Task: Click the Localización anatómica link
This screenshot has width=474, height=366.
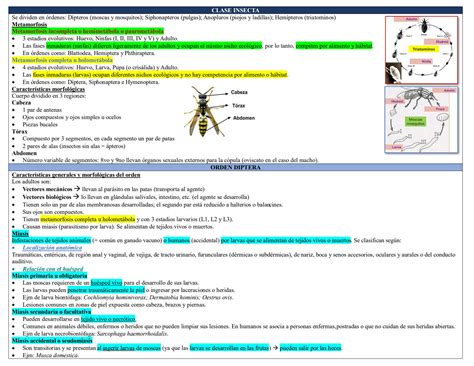Action: pyautogui.click(x=52, y=247)
